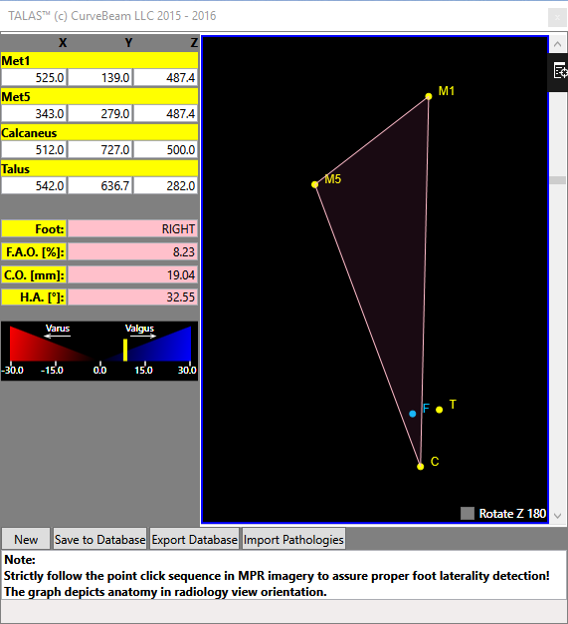
Task: Select the talus point T in graph
Action: [439, 410]
